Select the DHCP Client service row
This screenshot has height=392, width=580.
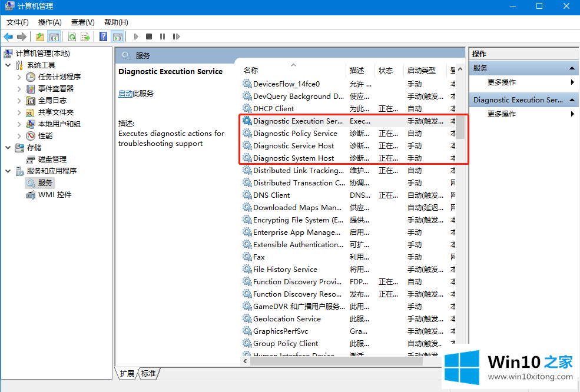point(273,109)
